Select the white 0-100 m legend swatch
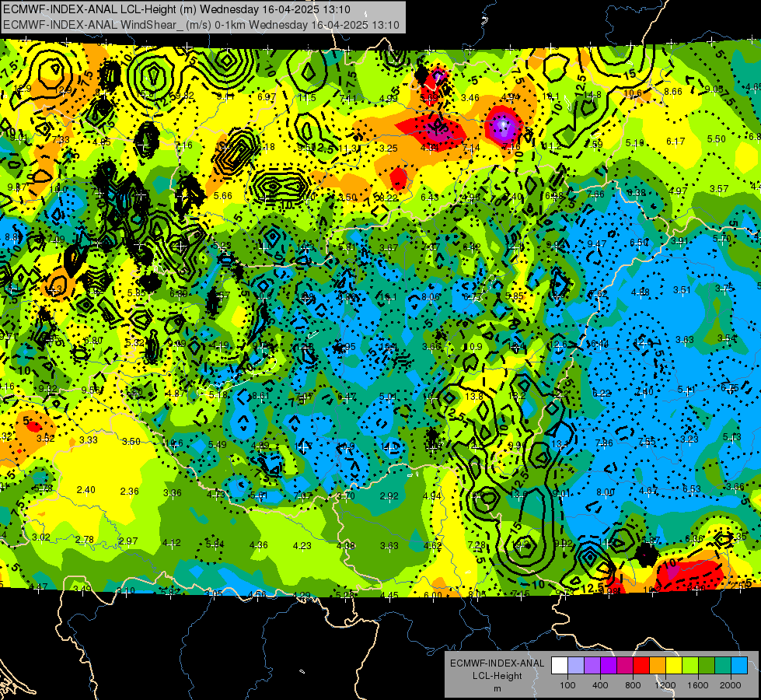The height and width of the screenshot is (700, 761). pos(560,666)
